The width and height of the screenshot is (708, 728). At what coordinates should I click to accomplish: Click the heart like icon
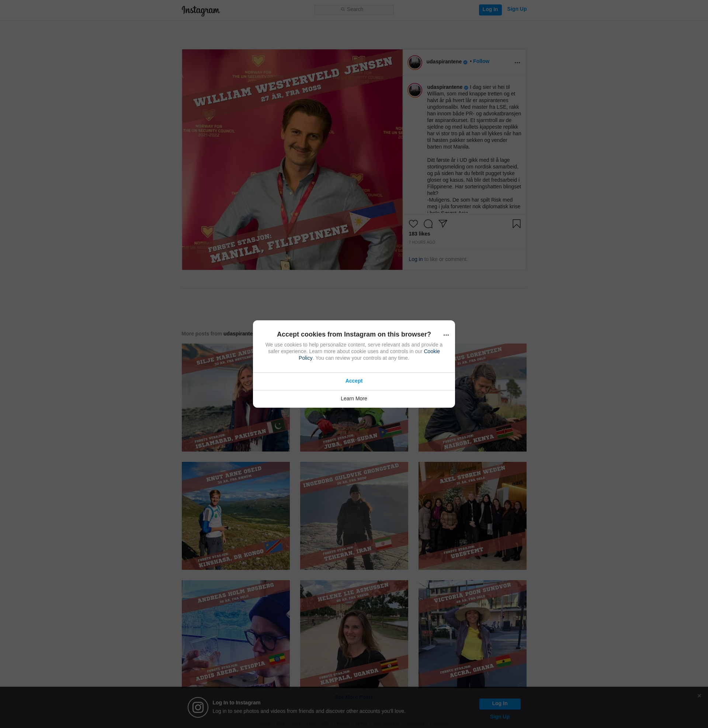(x=413, y=224)
